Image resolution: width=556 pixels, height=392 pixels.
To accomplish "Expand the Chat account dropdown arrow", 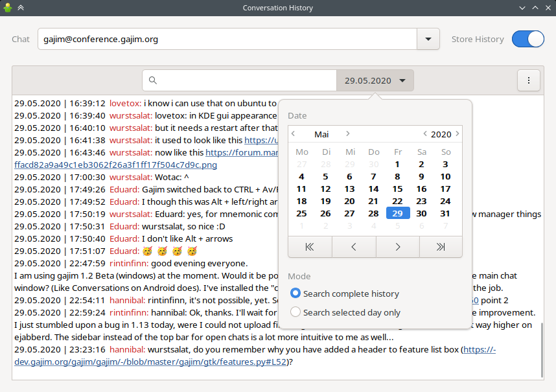I will (x=428, y=39).
